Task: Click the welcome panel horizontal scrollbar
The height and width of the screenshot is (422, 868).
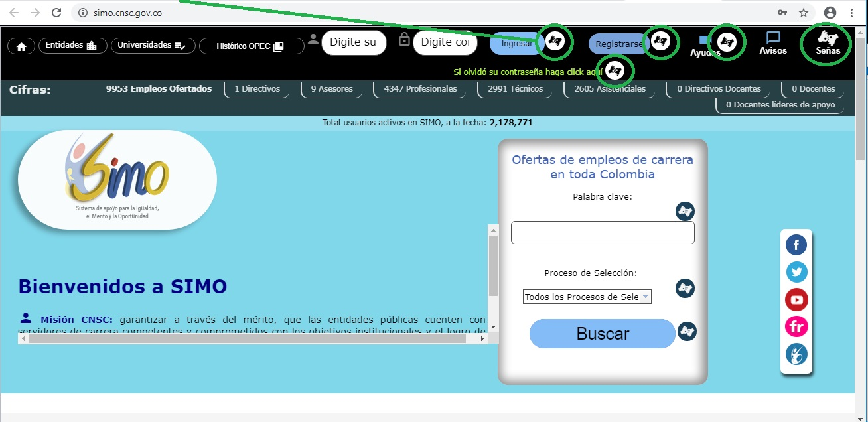Action: tap(252, 338)
